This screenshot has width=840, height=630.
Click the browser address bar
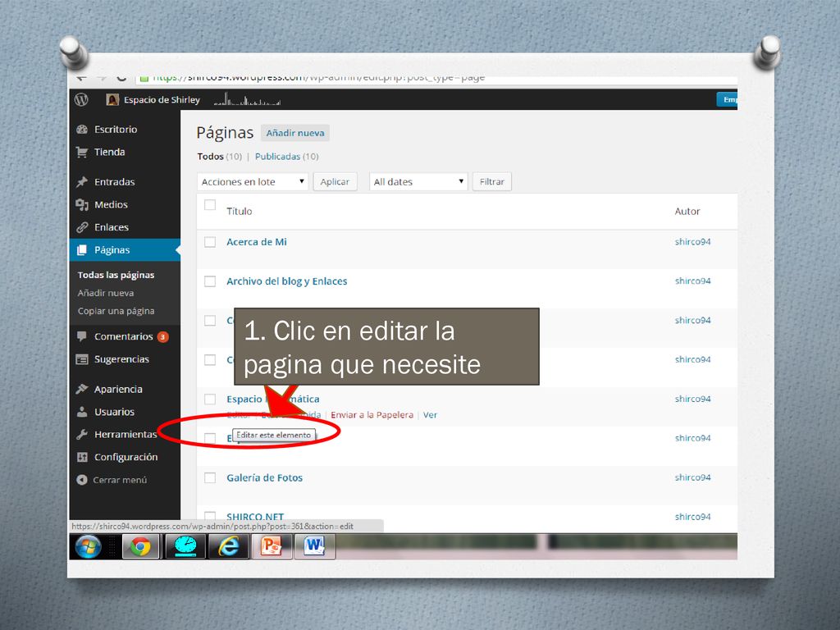click(x=436, y=78)
